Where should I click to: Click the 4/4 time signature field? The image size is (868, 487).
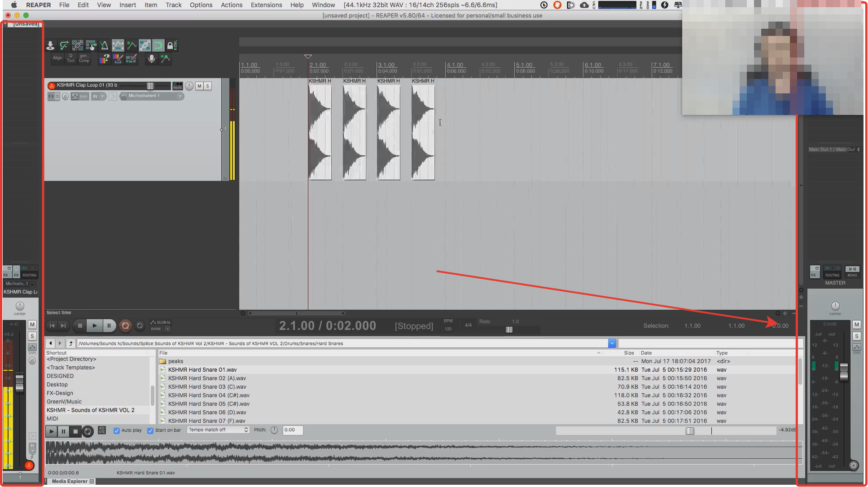[x=468, y=325]
